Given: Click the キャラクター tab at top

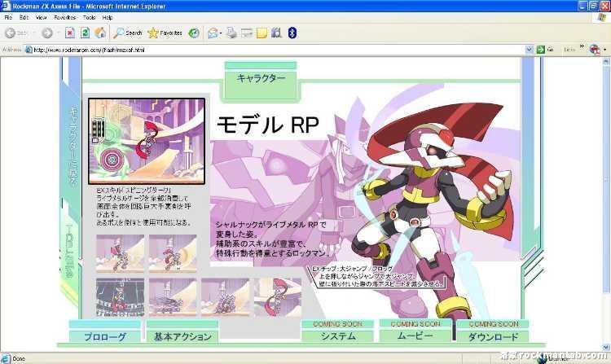Looking at the screenshot, I should click(x=261, y=81).
